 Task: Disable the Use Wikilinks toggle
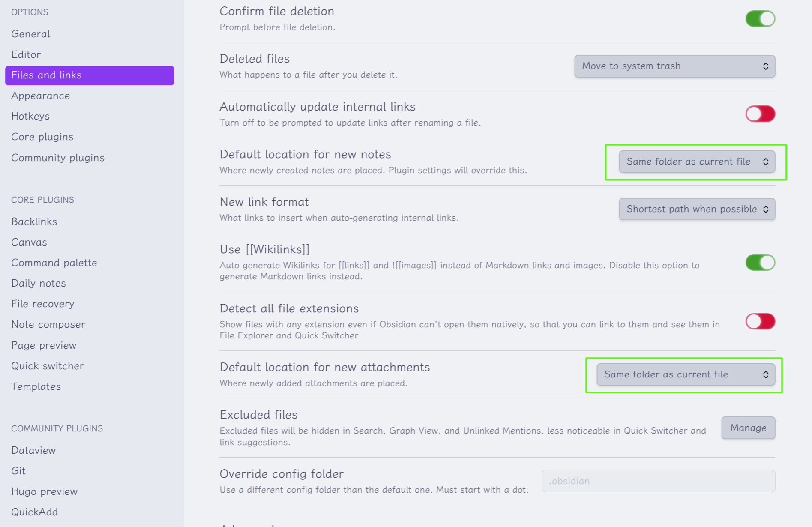click(x=760, y=262)
